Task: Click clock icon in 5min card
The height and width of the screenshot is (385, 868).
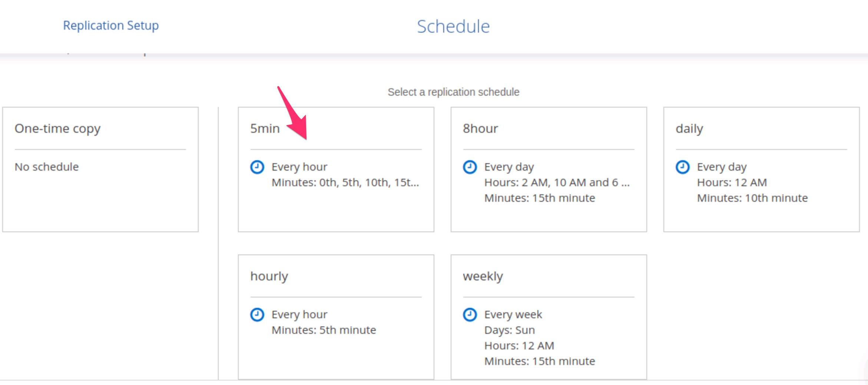Action: [x=257, y=167]
